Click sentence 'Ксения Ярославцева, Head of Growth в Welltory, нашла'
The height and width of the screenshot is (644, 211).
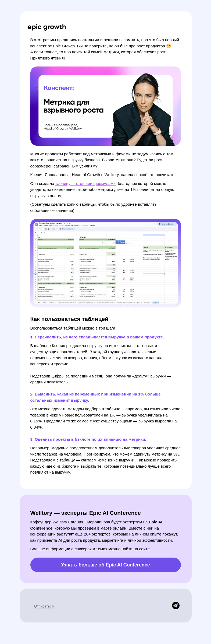[103, 175]
